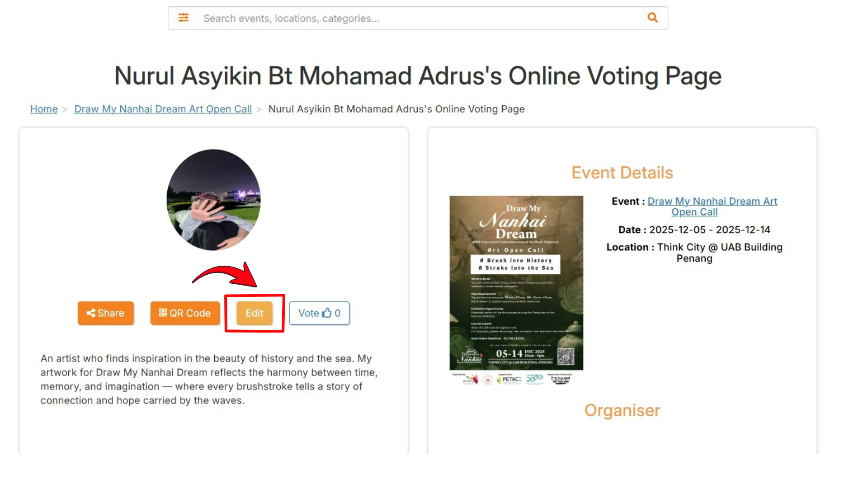Viewport: 868px width, 488px height.
Task: Go to Home via breadcrumb
Action: point(44,109)
